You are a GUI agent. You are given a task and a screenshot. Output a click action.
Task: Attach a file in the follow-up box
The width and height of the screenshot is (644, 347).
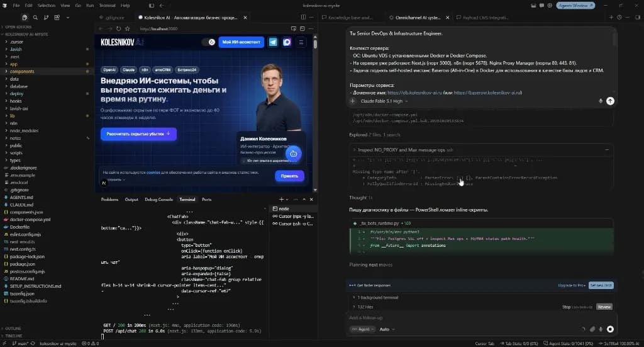pos(592,329)
